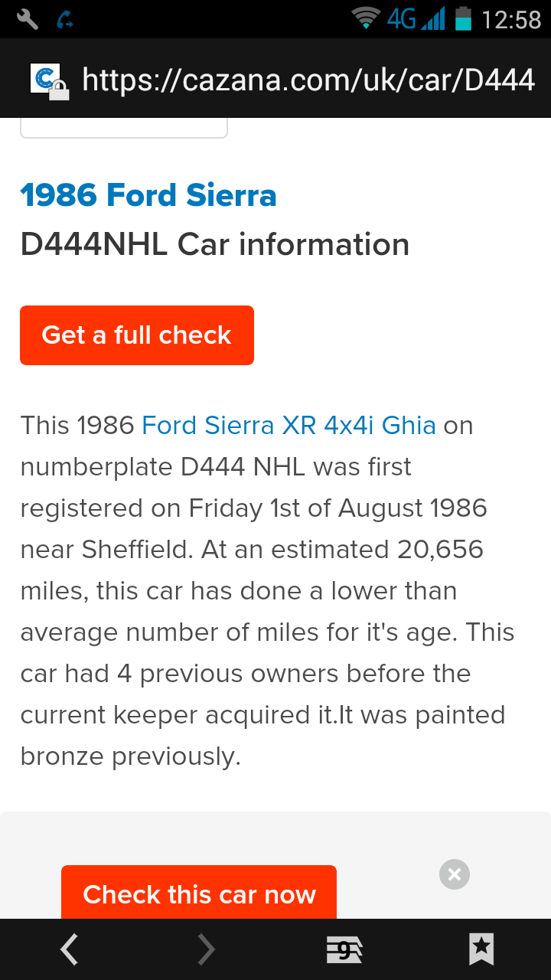
Task: Tap the 4G signal strength indicator
Action: pos(416,18)
